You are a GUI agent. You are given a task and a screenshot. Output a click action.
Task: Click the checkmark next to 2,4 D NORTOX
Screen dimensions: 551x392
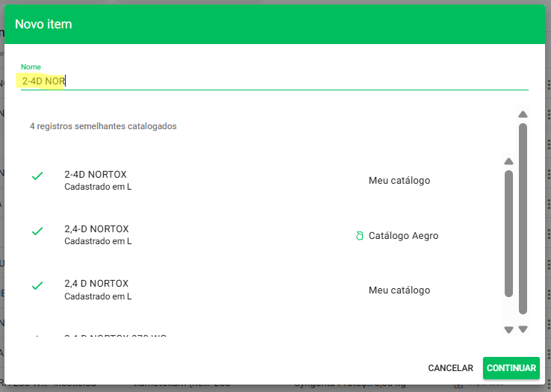point(37,286)
